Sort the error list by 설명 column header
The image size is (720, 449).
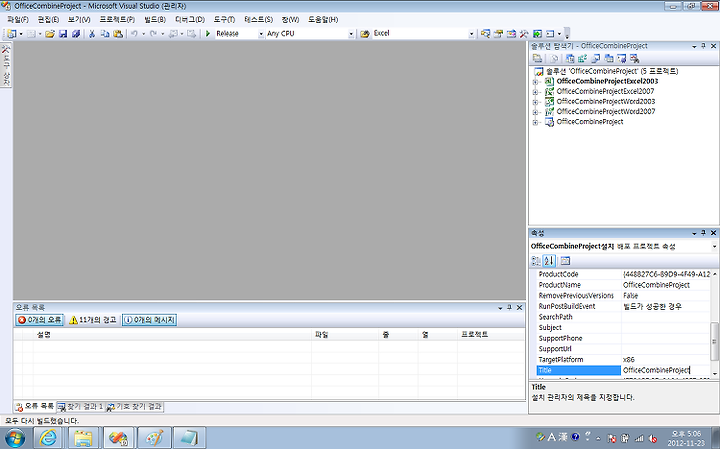point(172,335)
